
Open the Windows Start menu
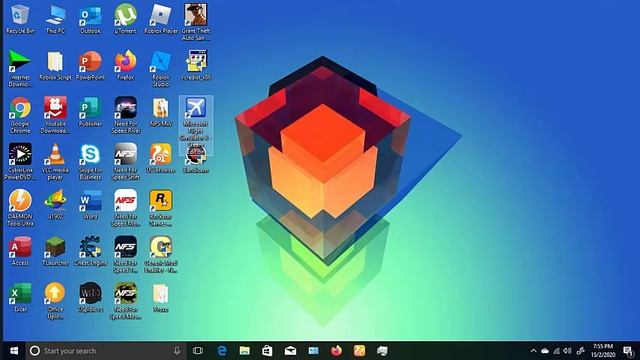tap(14, 351)
